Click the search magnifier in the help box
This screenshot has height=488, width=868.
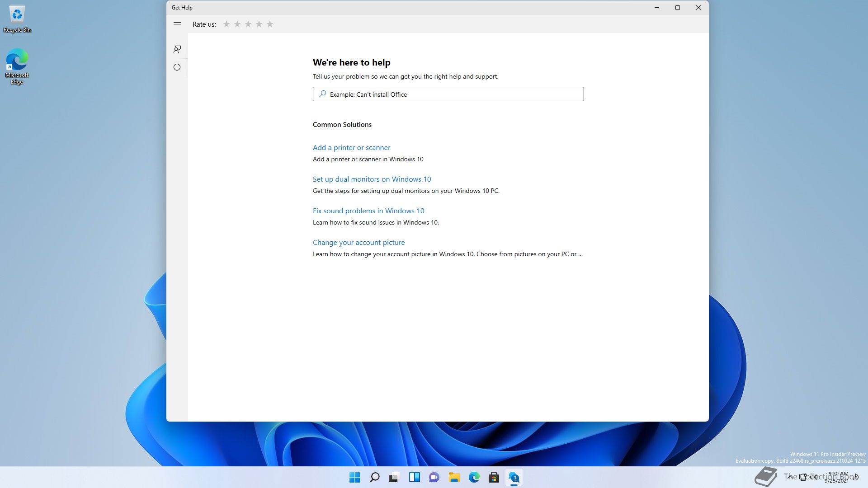click(x=322, y=94)
